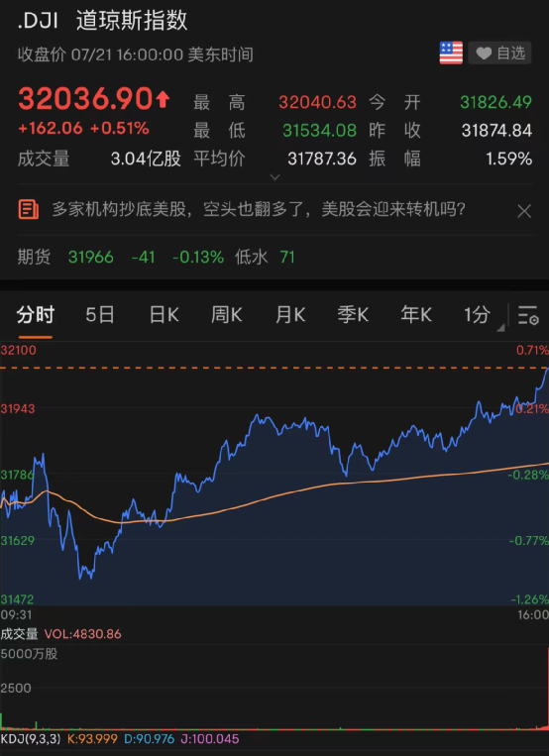Click the 成交量 volume indicator label
Viewport: 549px width, 756px height.
pos(19,634)
